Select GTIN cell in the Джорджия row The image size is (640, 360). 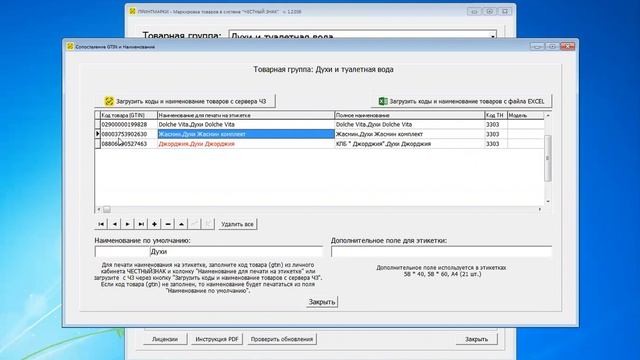tap(129, 144)
